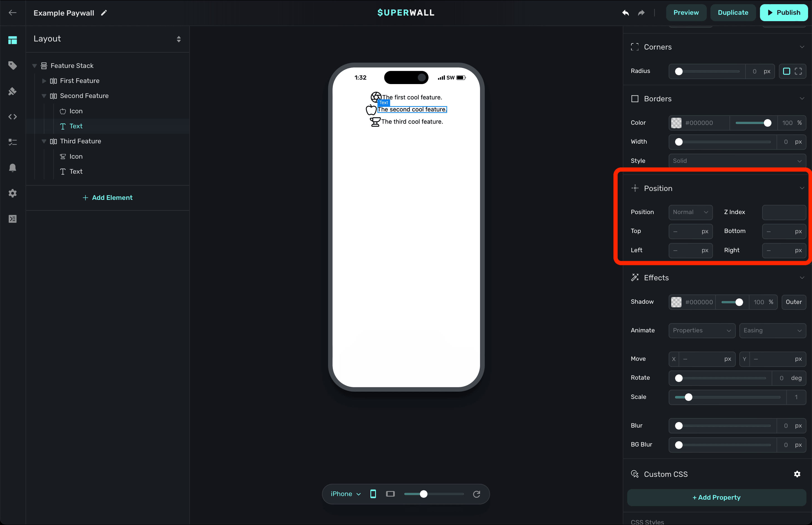Click the Shadow color swatch
Image resolution: width=812 pixels, height=525 pixels.
(676, 302)
